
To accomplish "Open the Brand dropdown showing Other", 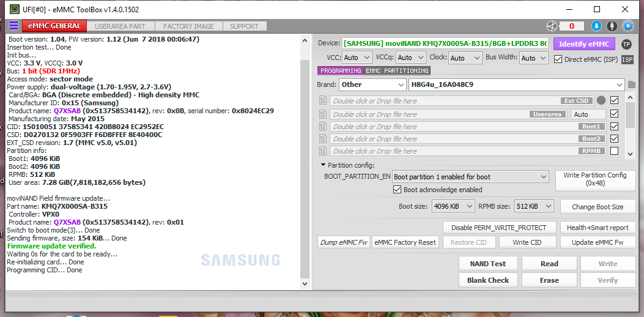I will tap(372, 84).
